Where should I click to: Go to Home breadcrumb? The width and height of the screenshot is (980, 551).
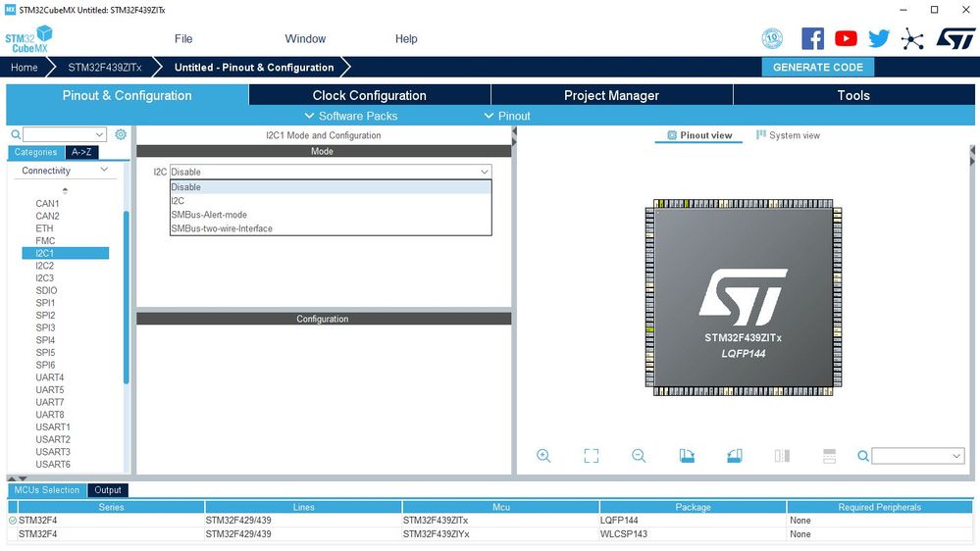pyautogui.click(x=25, y=68)
